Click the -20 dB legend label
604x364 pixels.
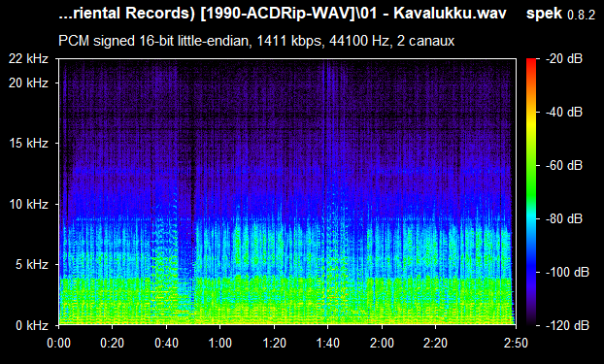tap(564, 59)
